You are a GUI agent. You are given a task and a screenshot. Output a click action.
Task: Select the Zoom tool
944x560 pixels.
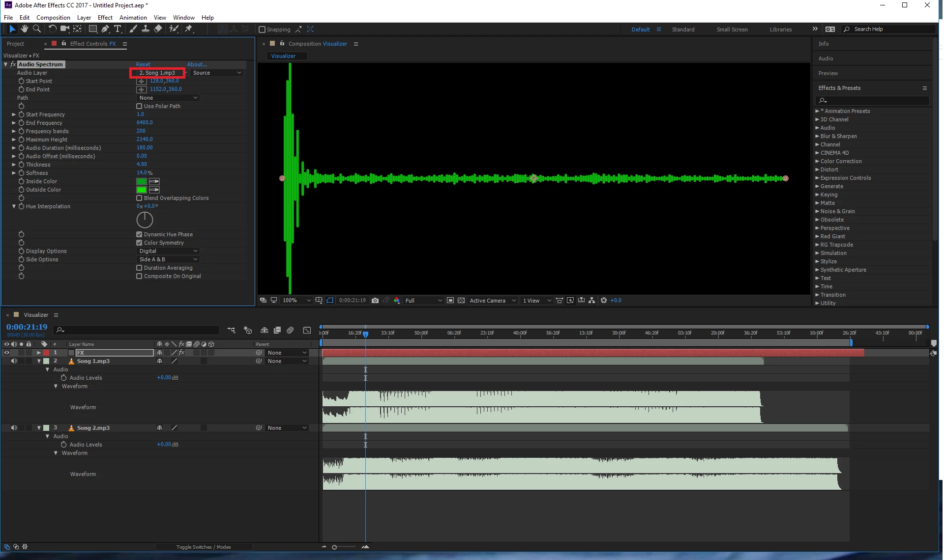click(36, 29)
